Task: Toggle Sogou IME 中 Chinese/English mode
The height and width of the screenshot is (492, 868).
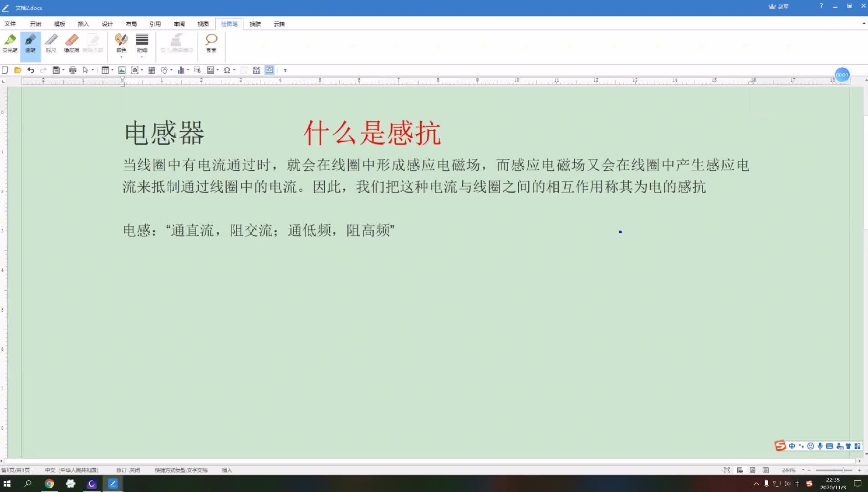Action: [x=792, y=446]
